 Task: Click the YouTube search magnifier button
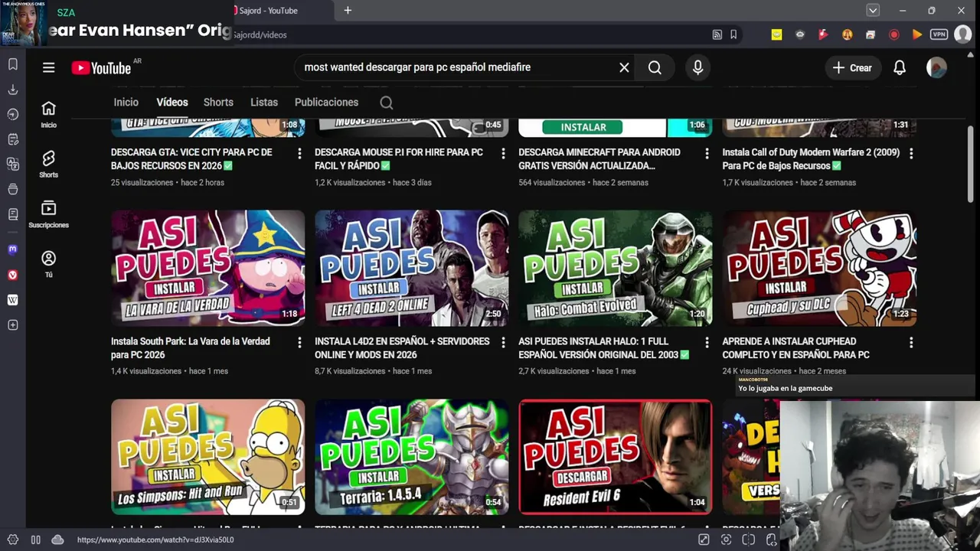point(655,67)
